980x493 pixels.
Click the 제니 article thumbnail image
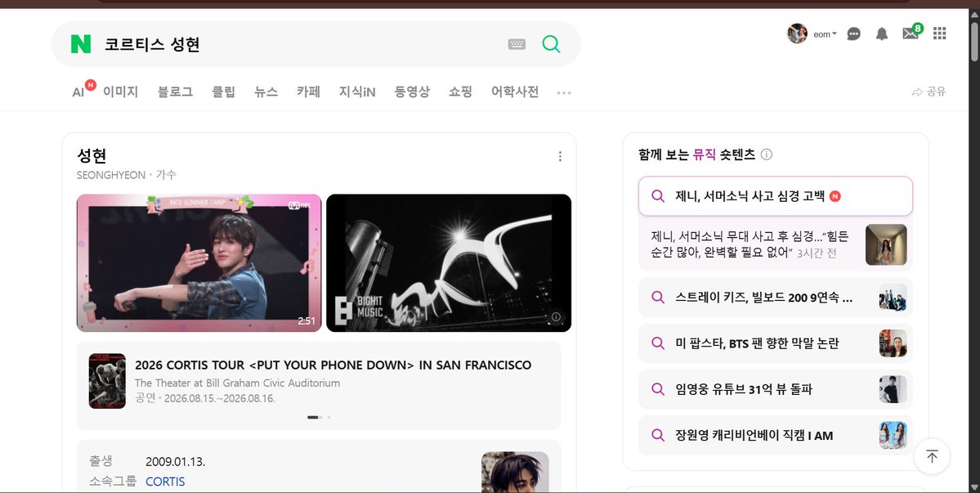pyautogui.click(x=886, y=245)
